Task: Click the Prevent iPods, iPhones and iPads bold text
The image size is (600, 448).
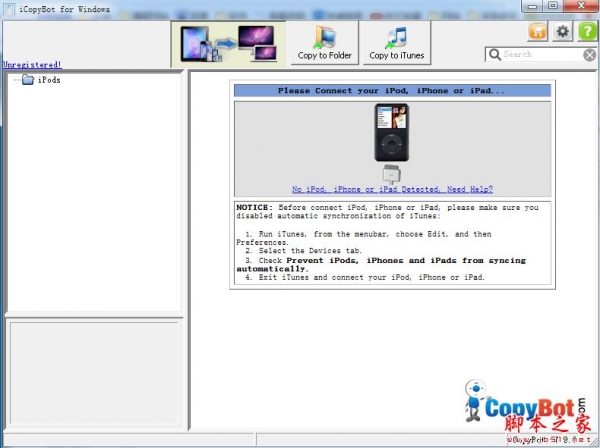Action: click(x=381, y=264)
